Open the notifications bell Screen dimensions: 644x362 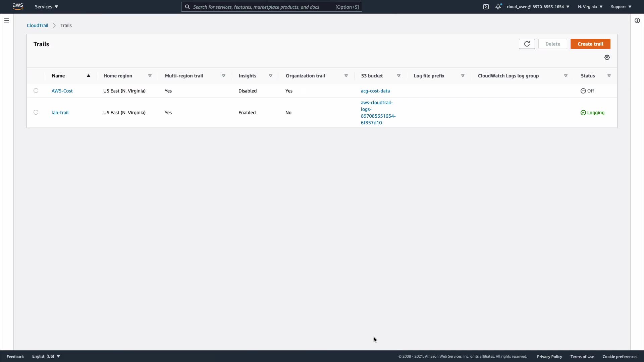coord(498,7)
